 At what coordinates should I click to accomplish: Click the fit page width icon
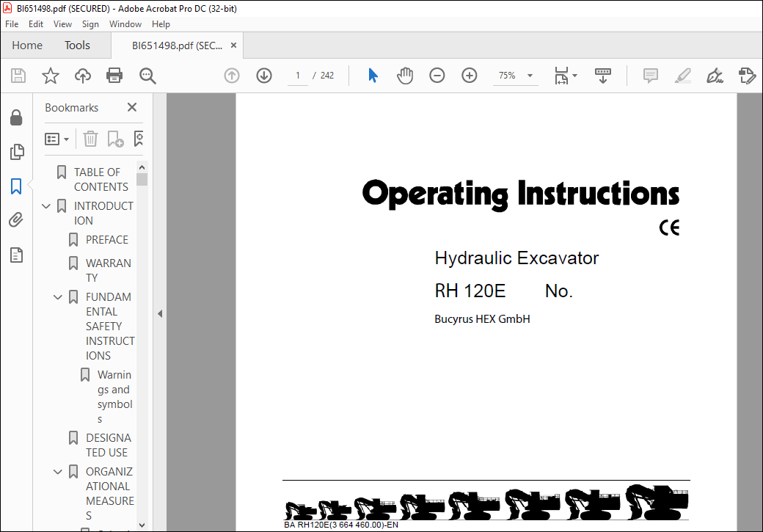561,76
